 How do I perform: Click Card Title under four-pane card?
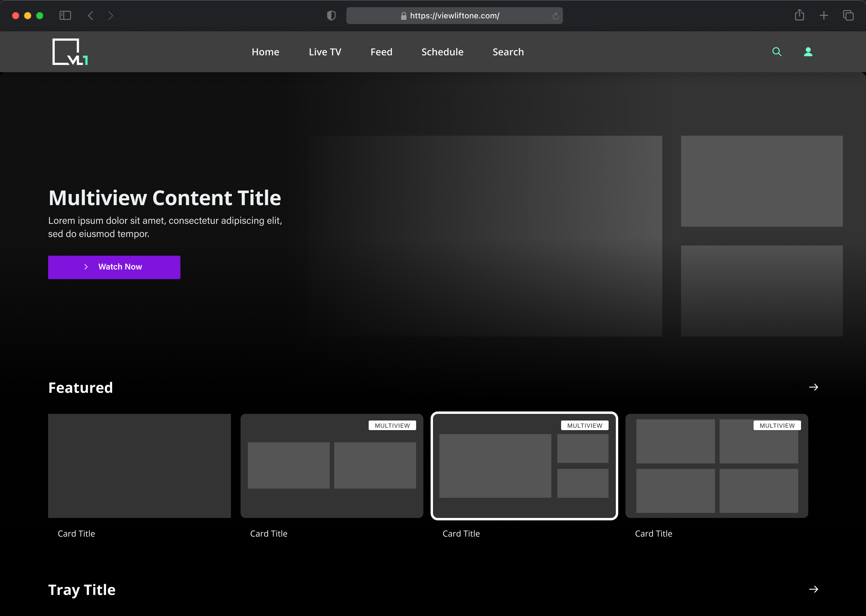654,534
